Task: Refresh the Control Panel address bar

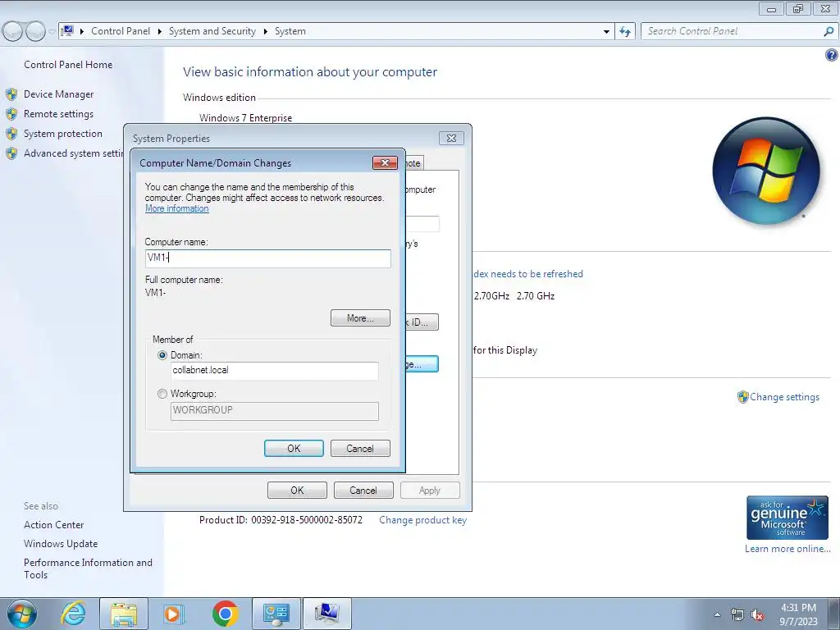Action: (625, 32)
